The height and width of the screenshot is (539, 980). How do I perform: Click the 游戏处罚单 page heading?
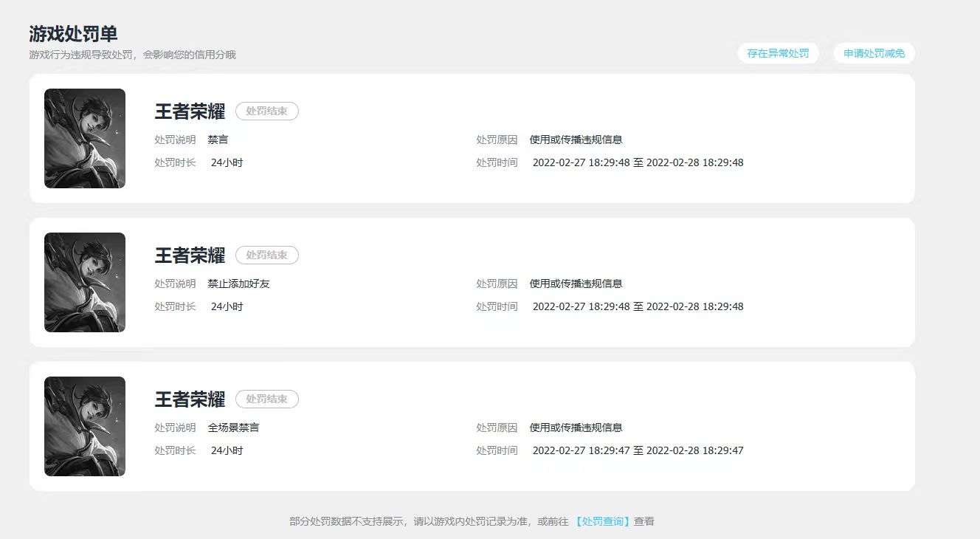[73, 34]
